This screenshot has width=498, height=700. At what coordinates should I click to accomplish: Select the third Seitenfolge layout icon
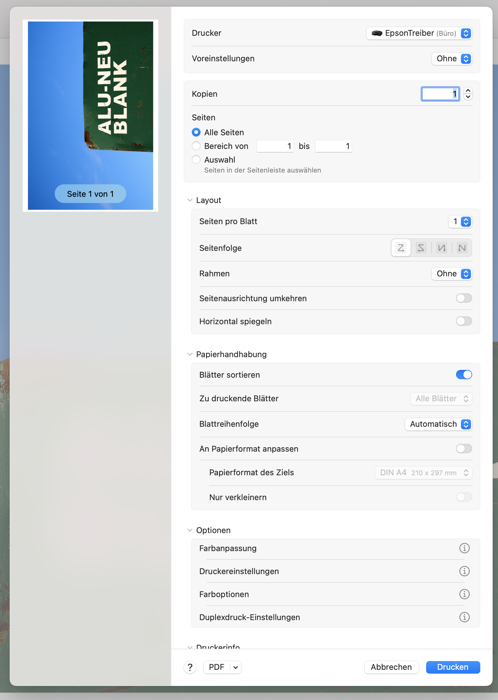coord(441,248)
